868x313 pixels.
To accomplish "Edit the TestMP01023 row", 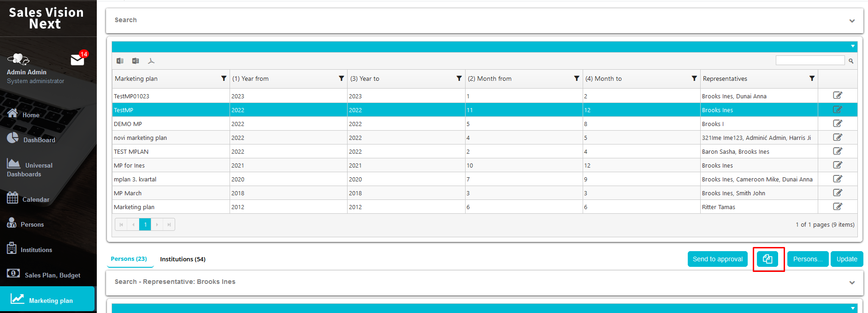I will (837, 96).
